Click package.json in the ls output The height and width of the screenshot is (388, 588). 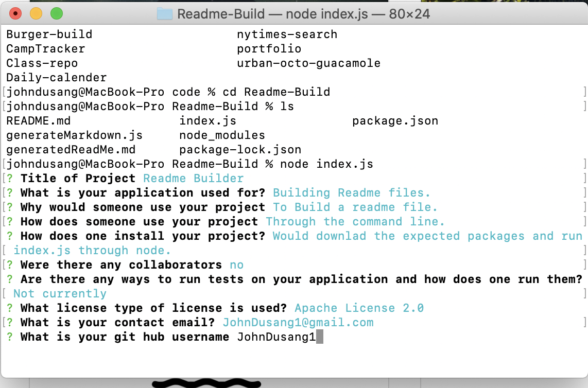(x=395, y=121)
